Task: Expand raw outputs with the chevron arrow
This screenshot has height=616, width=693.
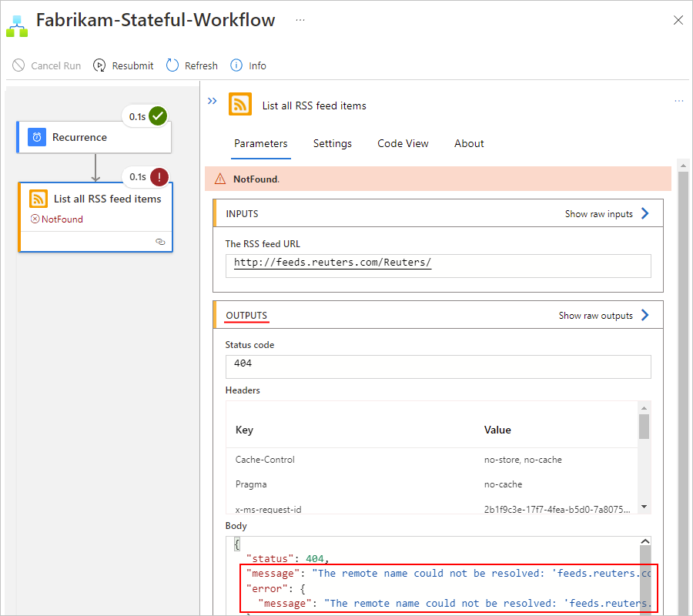Action: point(645,315)
